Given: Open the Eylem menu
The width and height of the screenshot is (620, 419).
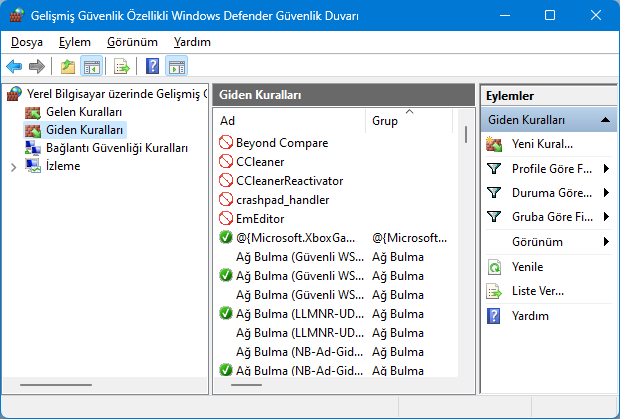Looking at the screenshot, I should point(75,42).
